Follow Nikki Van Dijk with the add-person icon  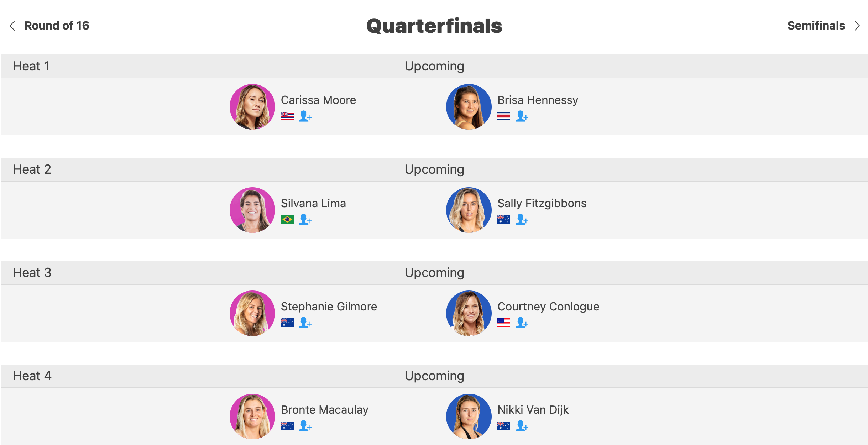[x=522, y=426]
